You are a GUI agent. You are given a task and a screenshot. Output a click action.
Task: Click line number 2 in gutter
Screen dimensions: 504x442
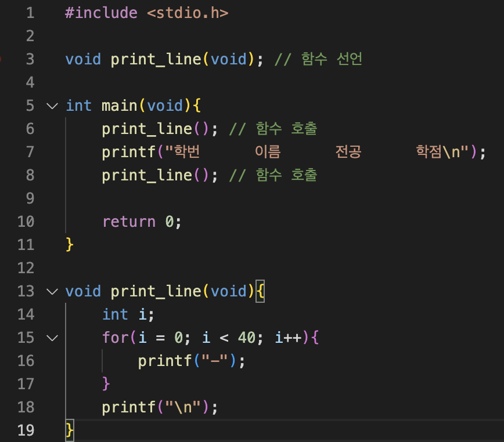pyautogui.click(x=30, y=36)
